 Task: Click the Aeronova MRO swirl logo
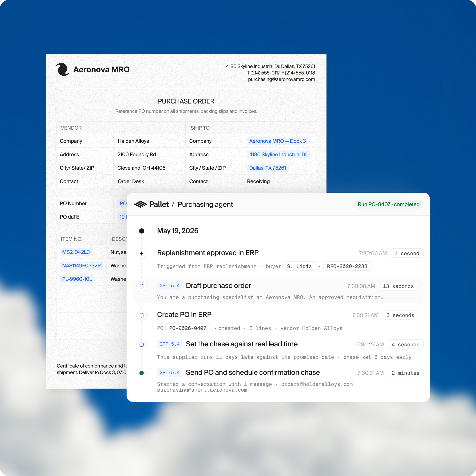point(62,69)
